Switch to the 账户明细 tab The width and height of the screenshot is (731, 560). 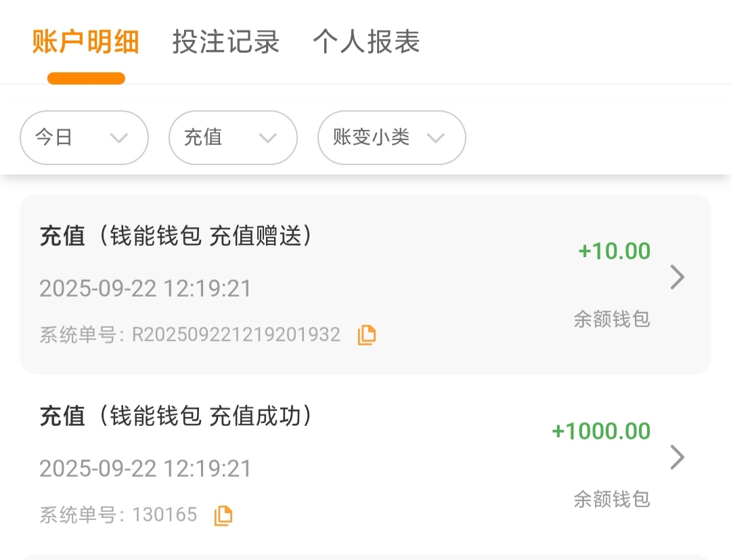[x=86, y=42]
